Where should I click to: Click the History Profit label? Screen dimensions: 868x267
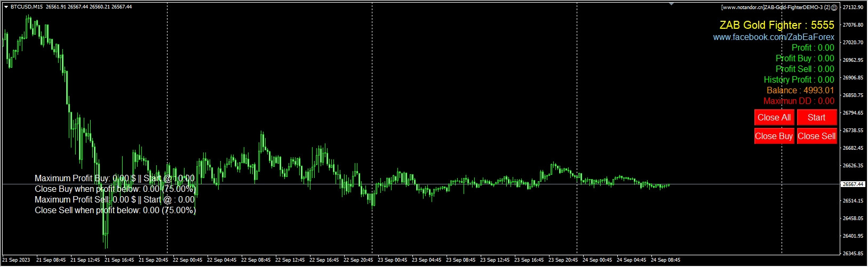coord(799,79)
